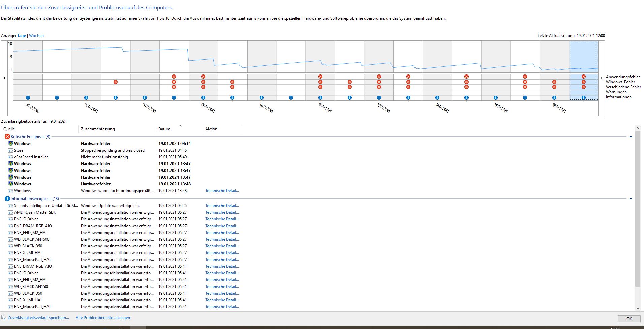Switch chart view to Wochen
This screenshot has height=329, width=644.
click(36, 36)
